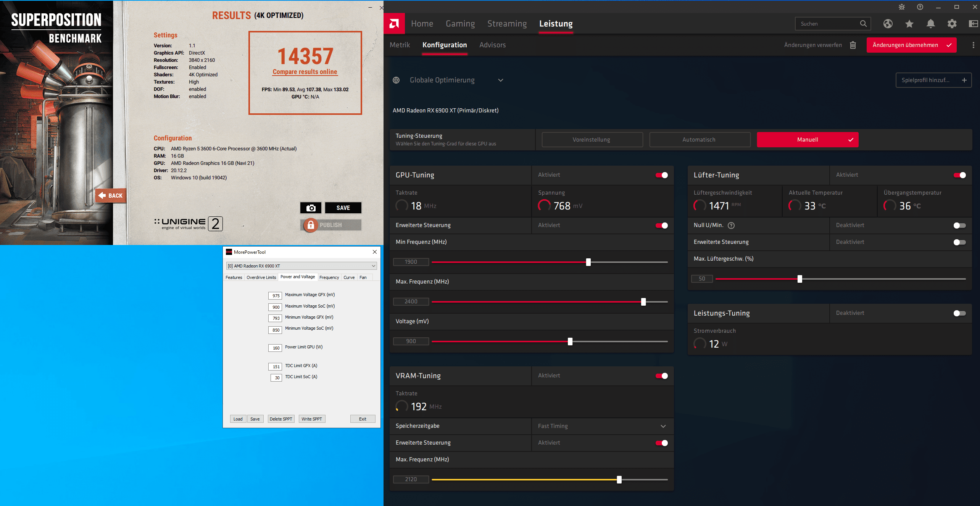Viewport: 980px width, 506px height.
Task: Enable the Null U/Min. switch
Action: (960, 226)
